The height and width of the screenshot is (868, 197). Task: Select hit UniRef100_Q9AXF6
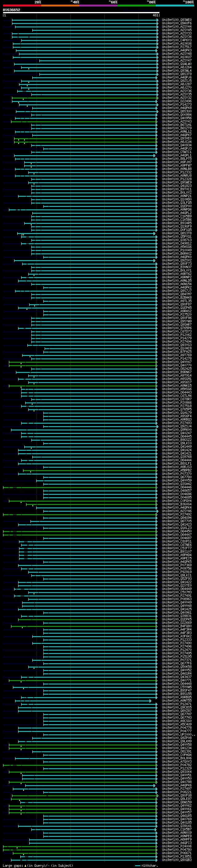[177, 23]
